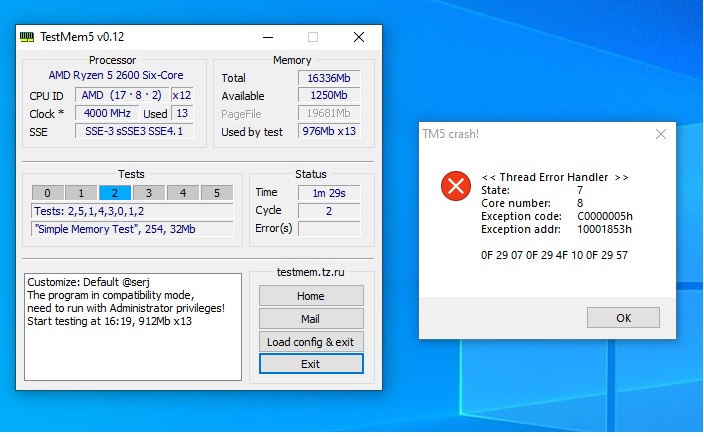The width and height of the screenshot is (704, 437).
Task: Click the Cycle value 2
Action: point(329,211)
